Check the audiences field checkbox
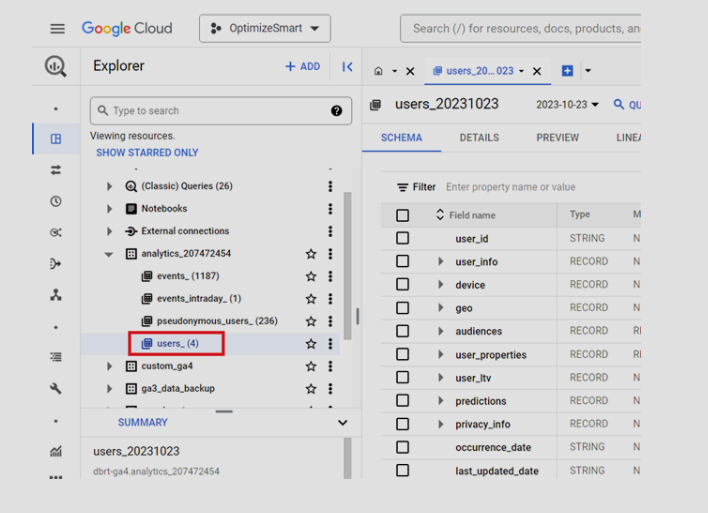Screen dimensions: 708x513 click(x=402, y=331)
